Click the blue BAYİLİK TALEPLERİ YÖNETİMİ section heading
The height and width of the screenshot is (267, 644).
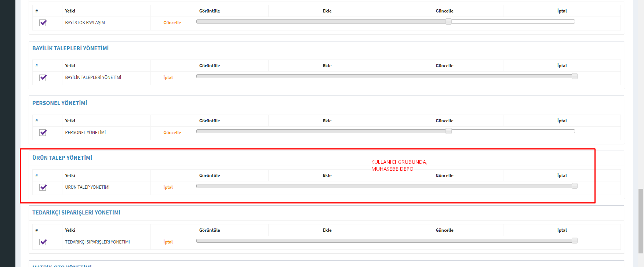[70, 48]
